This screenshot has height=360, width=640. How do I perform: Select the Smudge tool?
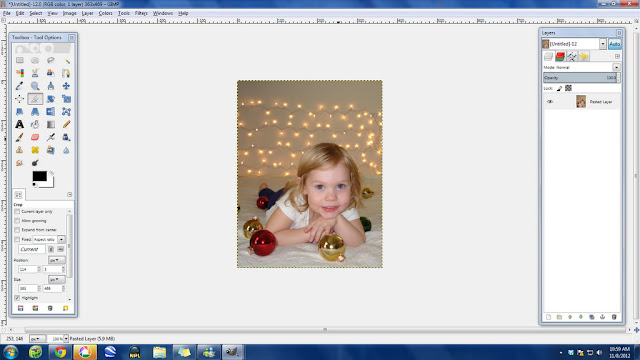pyautogui.click(x=20, y=163)
